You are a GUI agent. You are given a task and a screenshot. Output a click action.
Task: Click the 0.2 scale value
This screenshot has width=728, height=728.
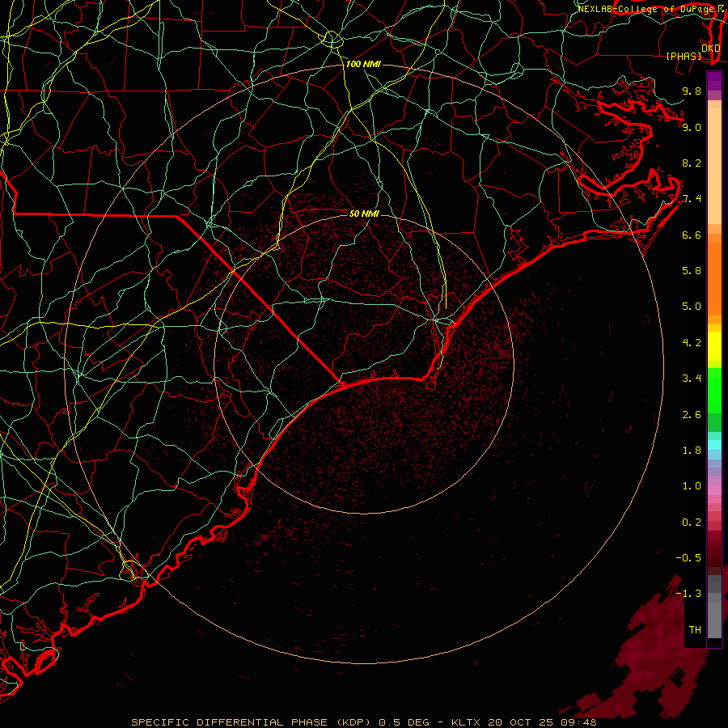(x=692, y=523)
